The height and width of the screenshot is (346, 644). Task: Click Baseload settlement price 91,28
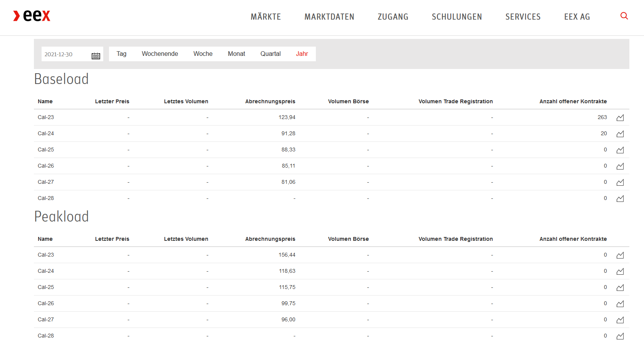point(288,133)
